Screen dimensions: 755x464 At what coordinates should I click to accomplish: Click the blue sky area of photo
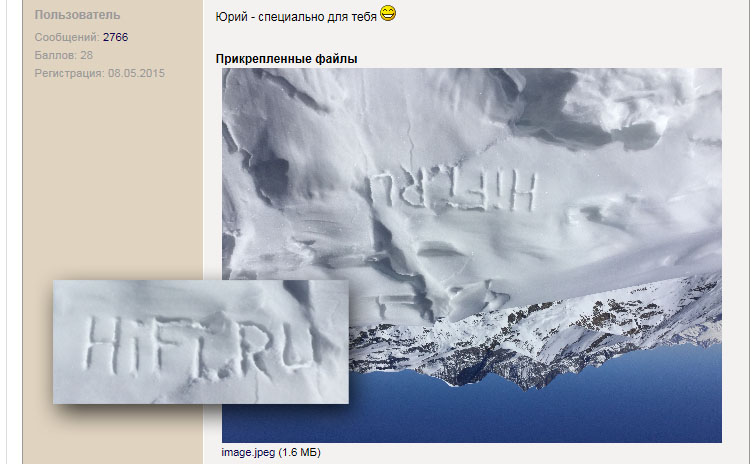pos(530,414)
